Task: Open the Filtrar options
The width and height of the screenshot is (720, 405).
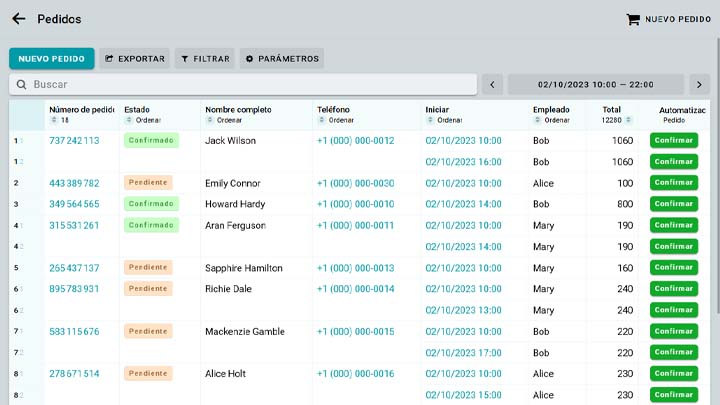Action: 204,59
